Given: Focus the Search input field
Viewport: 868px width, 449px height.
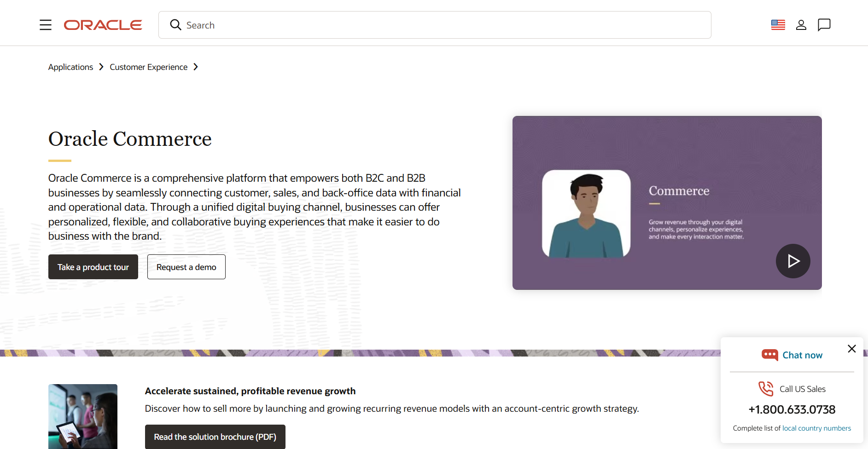Looking at the screenshot, I should [x=435, y=25].
